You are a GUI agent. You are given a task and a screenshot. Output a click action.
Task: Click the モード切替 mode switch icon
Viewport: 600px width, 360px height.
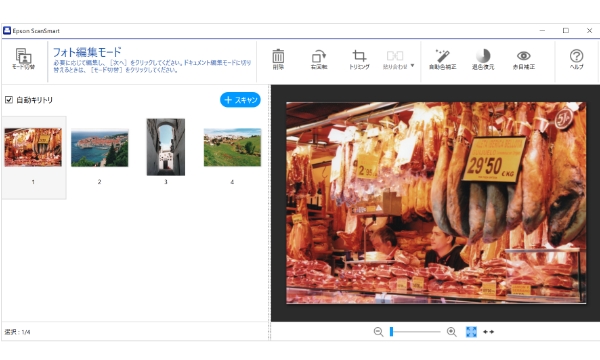[24, 59]
